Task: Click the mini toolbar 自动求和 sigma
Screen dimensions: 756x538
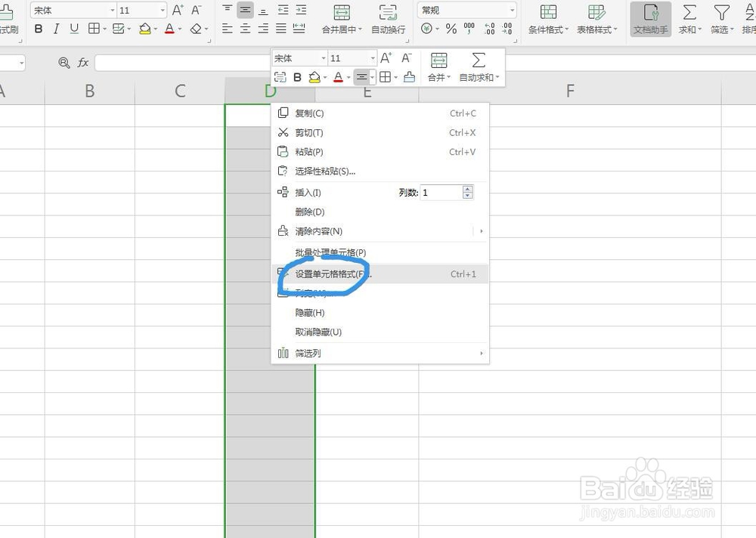Action: (x=479, y=60)
